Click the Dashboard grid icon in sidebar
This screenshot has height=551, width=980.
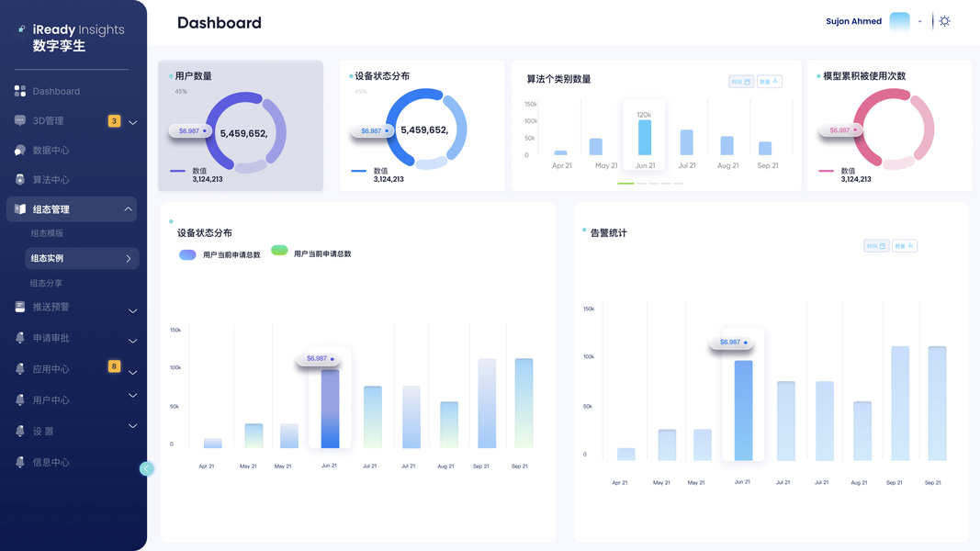(x=20, y=91)
